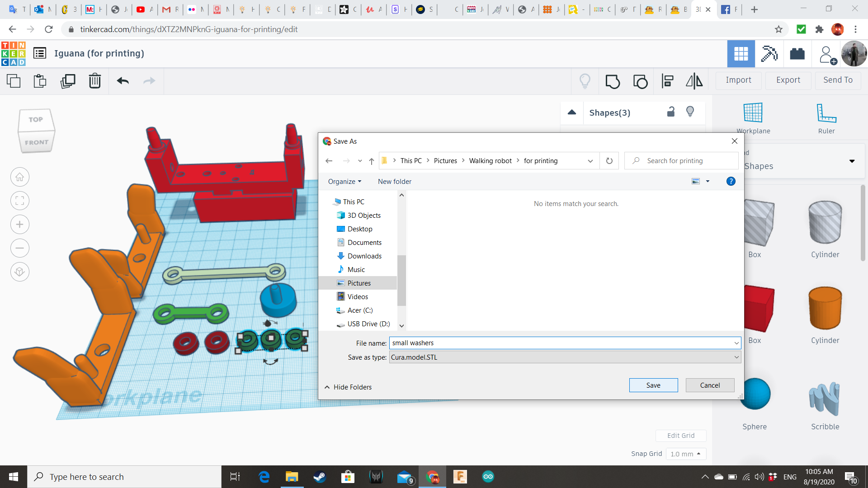The image size is (868, 488).
Task: Click the Duplicate and repeat icon
Action: coord(68,81)
